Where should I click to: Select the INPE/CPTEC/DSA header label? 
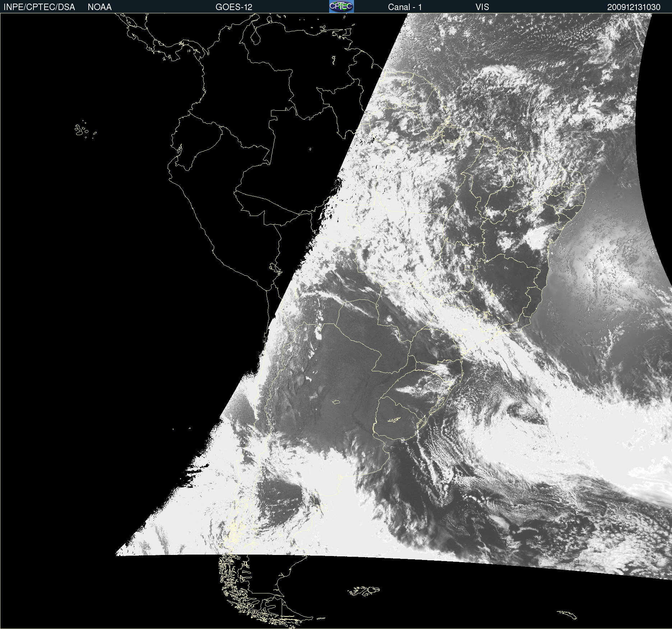pos(39,7)
